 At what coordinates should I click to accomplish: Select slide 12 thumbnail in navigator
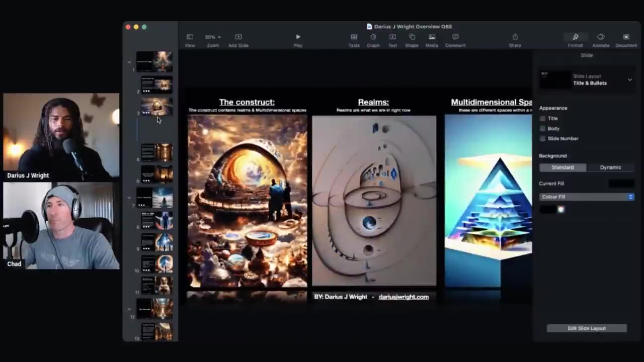[154, 309]
